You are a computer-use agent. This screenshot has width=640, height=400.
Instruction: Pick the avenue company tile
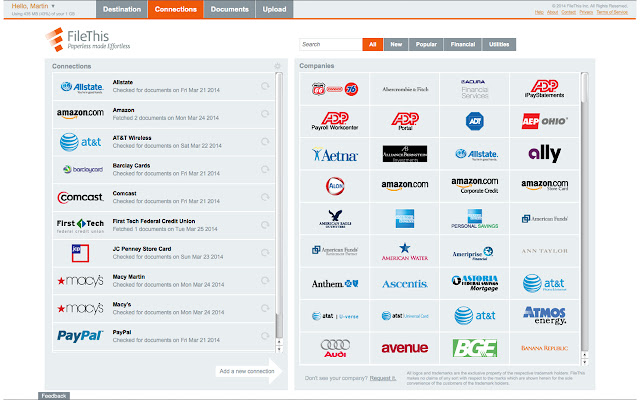405,348
